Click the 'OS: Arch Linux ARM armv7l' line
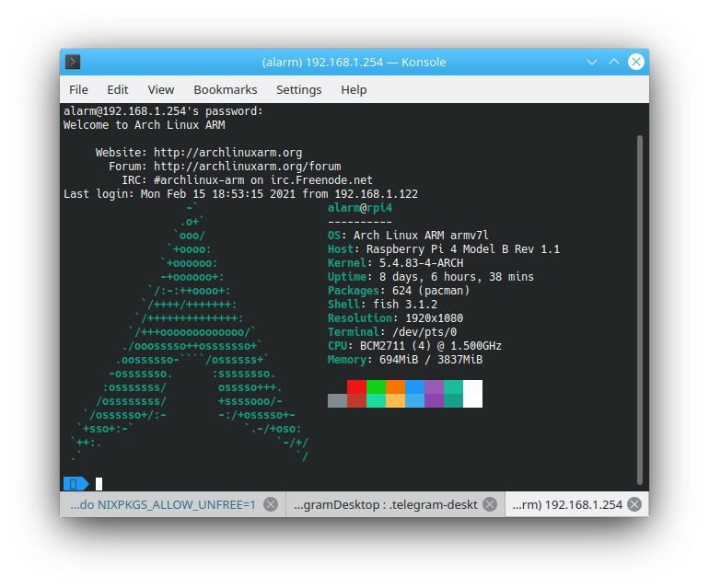 [x=408, y=236]
